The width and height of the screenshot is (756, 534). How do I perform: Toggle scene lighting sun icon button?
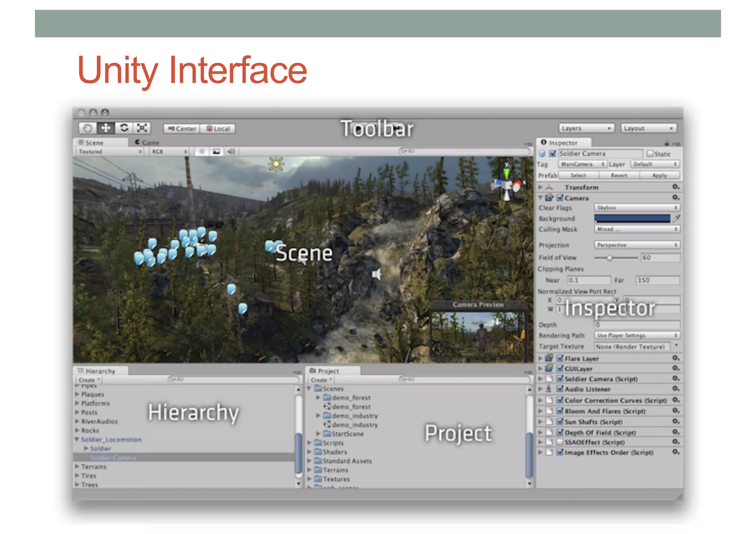202,152
